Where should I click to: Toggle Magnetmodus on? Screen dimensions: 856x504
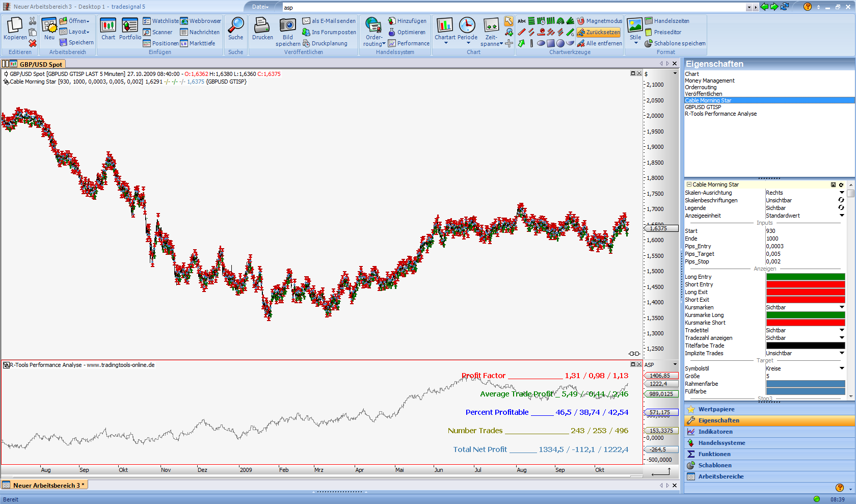coord(599,21)
